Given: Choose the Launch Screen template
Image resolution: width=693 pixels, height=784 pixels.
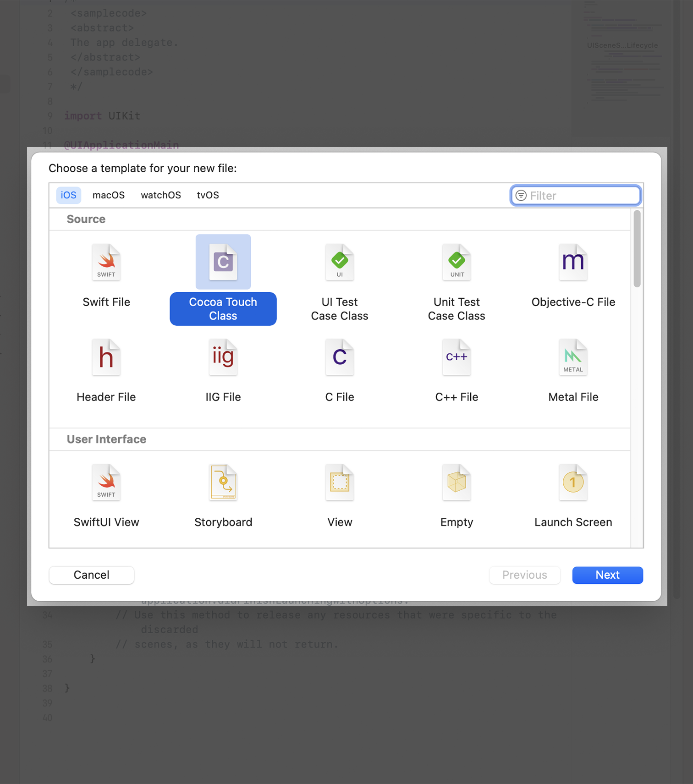Looking at the screenshot, I should pyautogui.click(x=573, y=482).
